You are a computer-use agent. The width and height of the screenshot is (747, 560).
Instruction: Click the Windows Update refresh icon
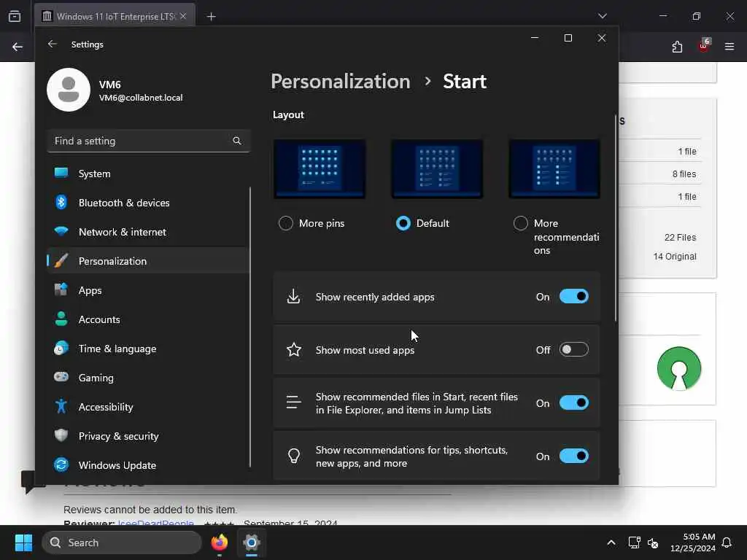click(x=61, y=464)
